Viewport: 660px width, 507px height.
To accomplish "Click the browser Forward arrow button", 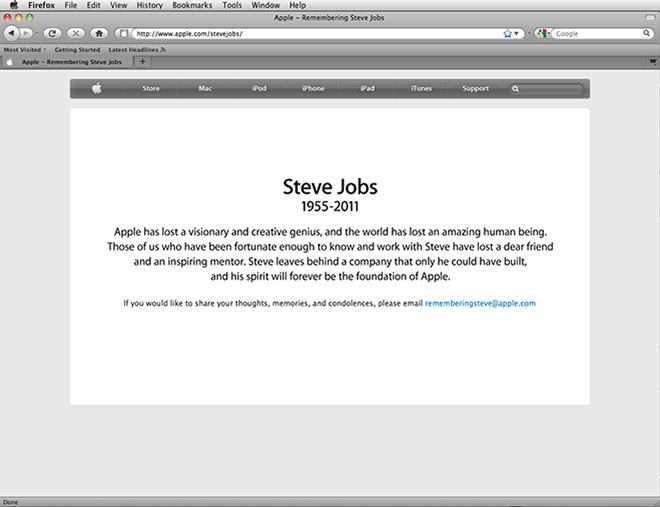I will click(x=26, y=33).
